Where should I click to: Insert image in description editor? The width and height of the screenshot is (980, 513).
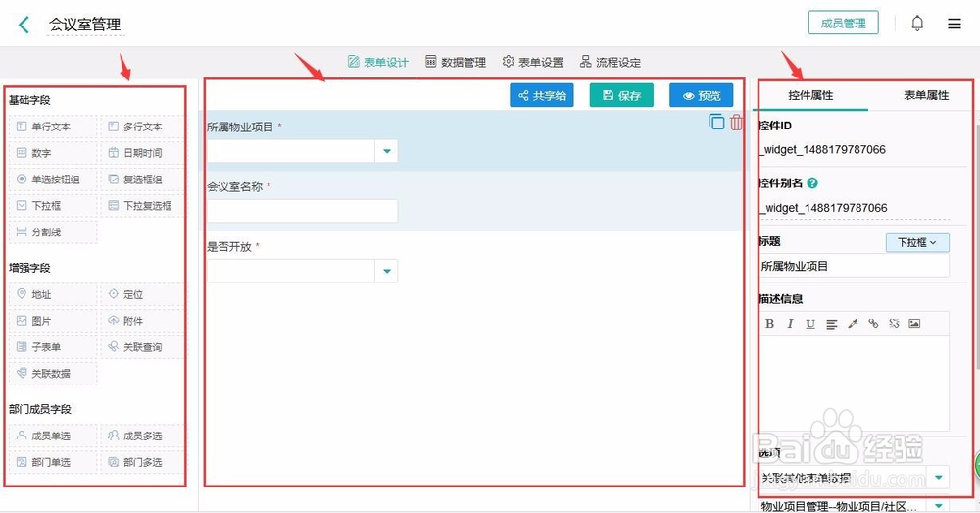coord(914,324)
